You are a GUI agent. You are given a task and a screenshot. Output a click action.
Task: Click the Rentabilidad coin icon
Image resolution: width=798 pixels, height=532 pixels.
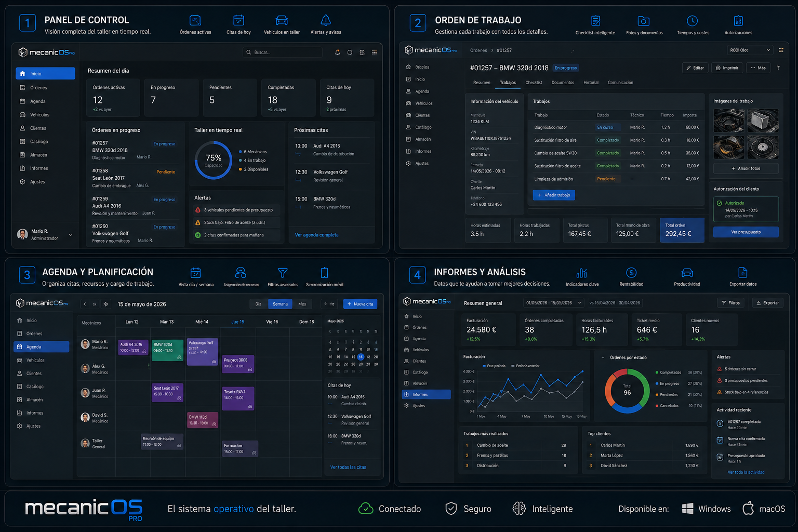click(x=631, y=273)
